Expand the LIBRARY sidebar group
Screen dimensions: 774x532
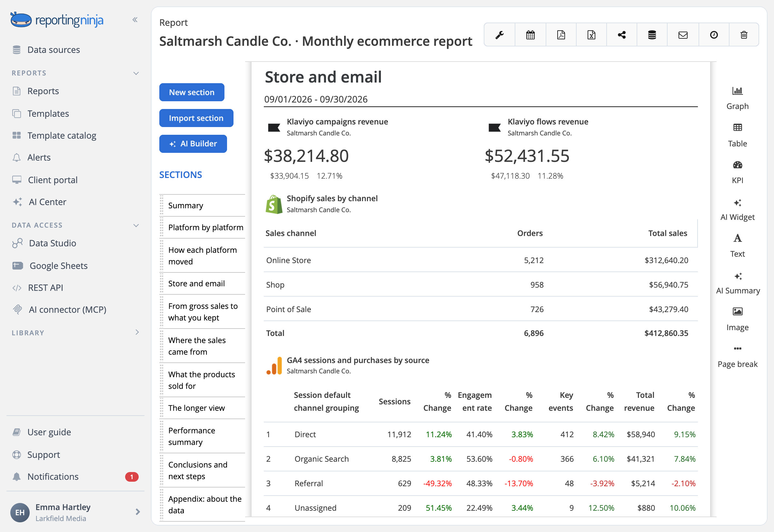[137, 332]
